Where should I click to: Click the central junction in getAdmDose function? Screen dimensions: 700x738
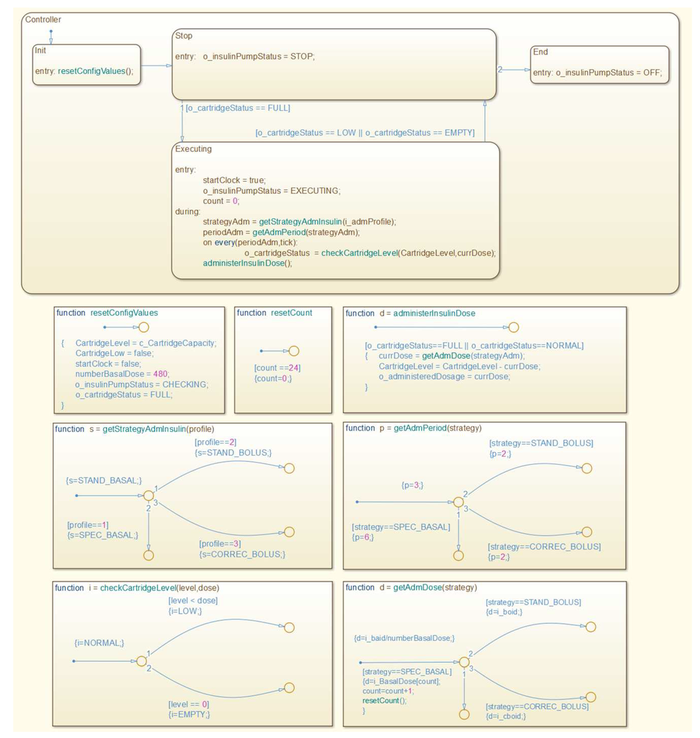tap(463, 661)
